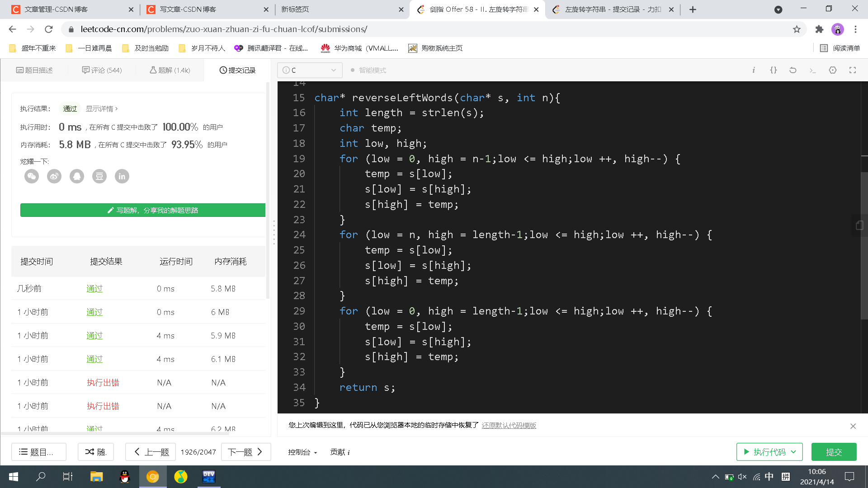Open 执行代码 run code dropdown arrow
This screenshot has width=868, height=488.
[x=793, y=452]
